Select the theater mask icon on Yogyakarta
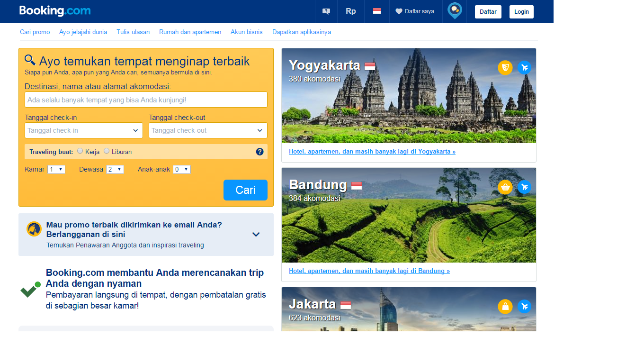644x364 pixels. pos(505,67)
